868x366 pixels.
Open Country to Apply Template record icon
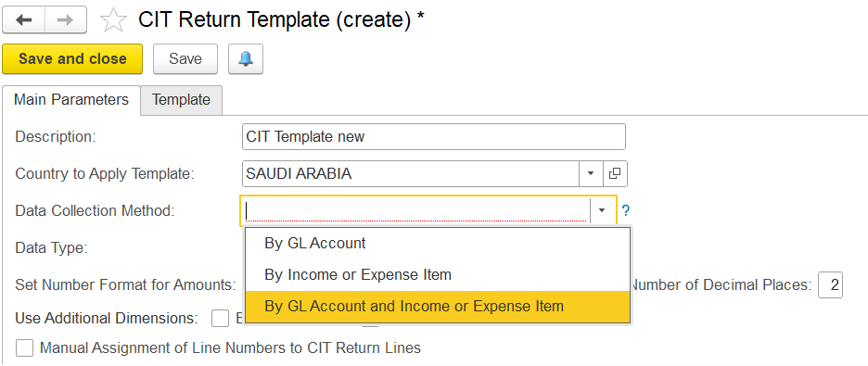614,173
